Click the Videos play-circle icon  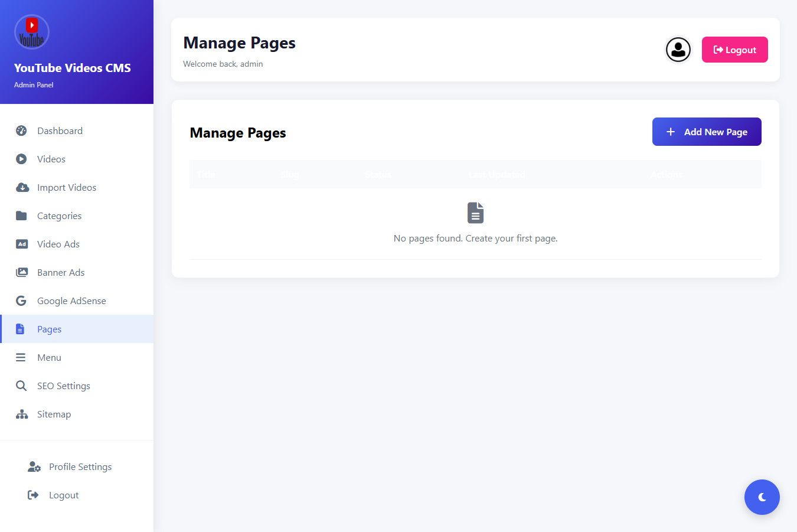pos(21,159)
